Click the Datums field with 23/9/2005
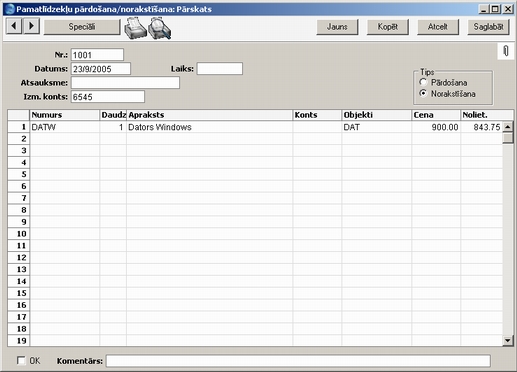The image size is (517, 372). pyautogui.click(x=101, y=69)
